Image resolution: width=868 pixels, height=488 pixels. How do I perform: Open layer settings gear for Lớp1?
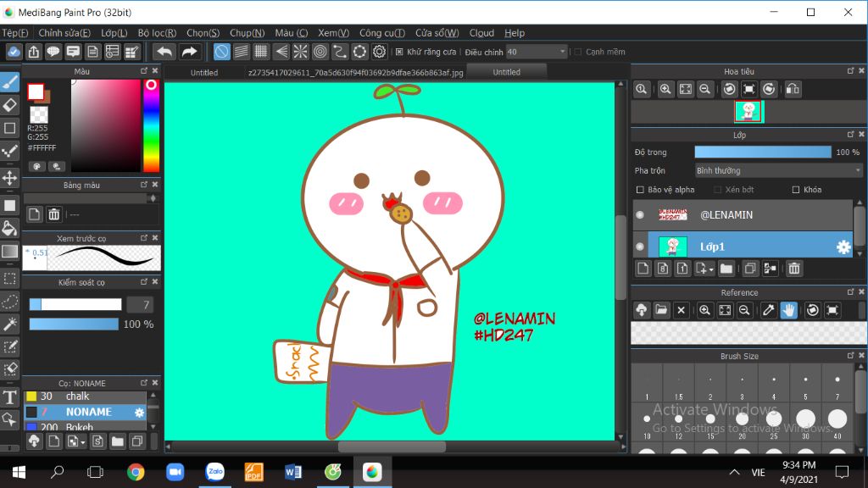point(843,247)
